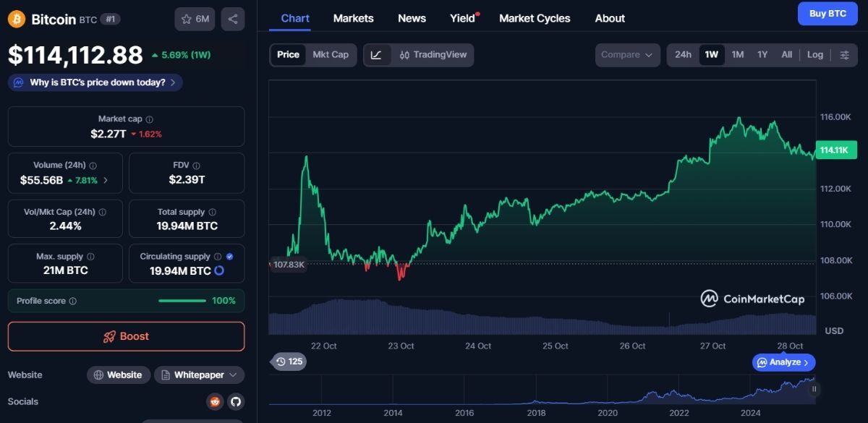Switch to TradingView candlestick chart
868x423 pixels.
(x=433, y=54)
